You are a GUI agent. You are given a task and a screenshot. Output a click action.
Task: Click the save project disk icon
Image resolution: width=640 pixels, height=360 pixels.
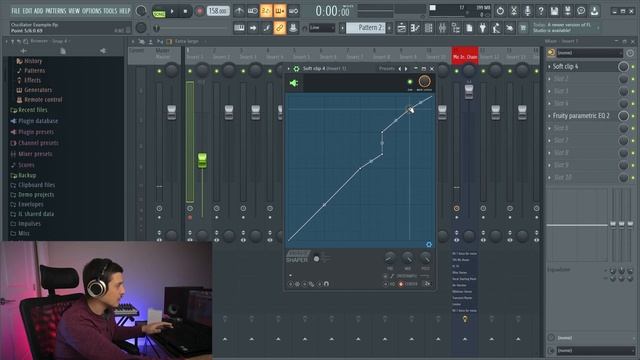tap(554, 11)
